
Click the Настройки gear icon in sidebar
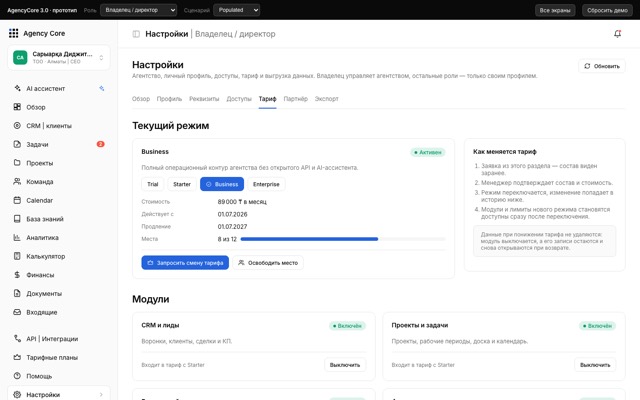pos(17,394)
